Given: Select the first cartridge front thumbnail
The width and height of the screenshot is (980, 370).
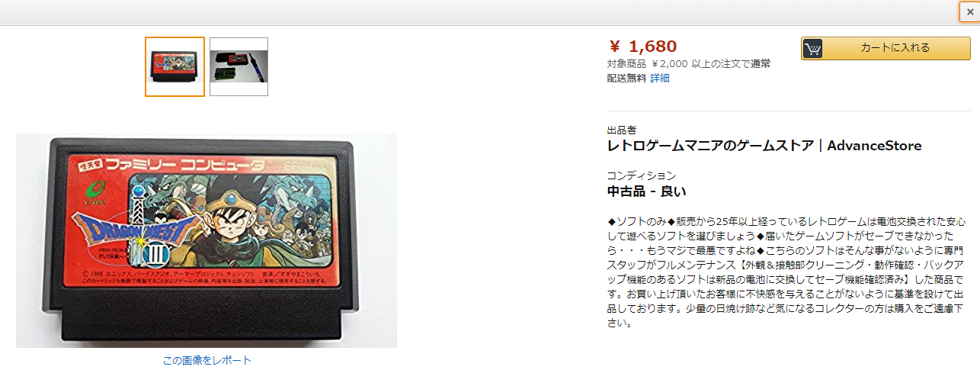Looking at the screenshot, I should point(175,66).
